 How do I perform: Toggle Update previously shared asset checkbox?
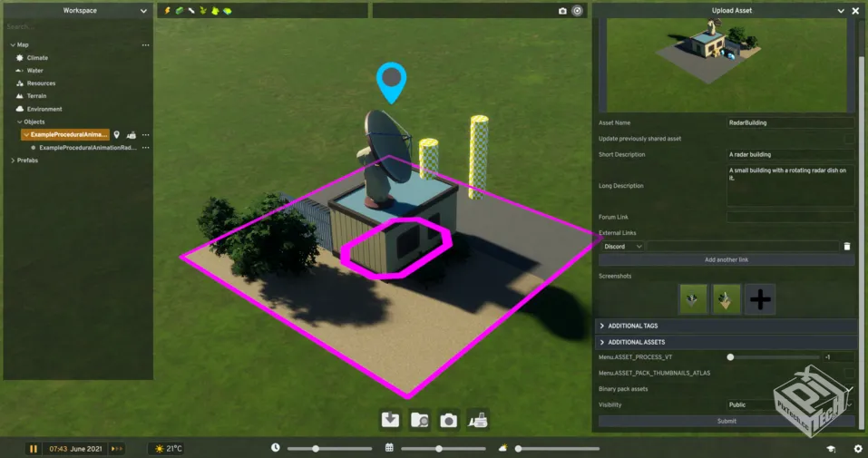coord(849,139)
